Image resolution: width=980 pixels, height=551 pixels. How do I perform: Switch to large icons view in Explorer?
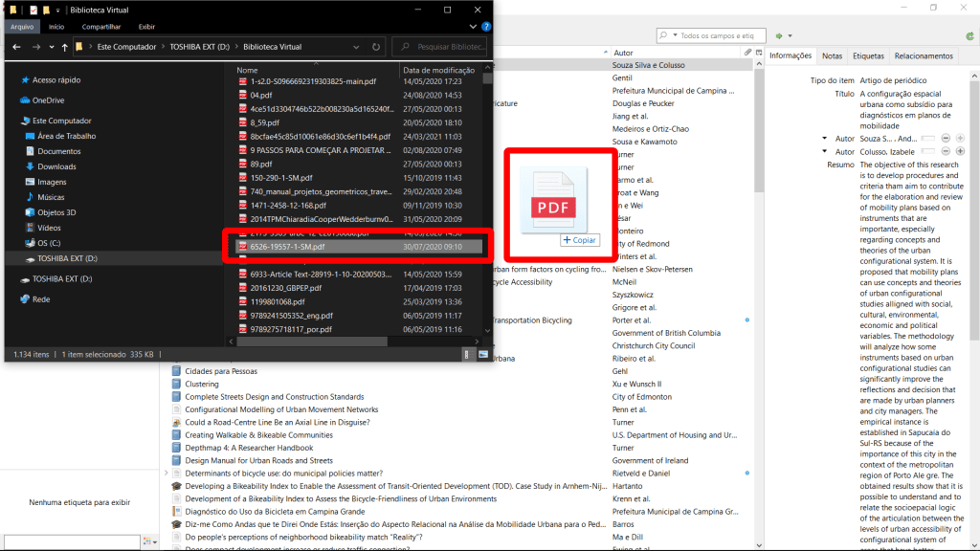point(481,354)
